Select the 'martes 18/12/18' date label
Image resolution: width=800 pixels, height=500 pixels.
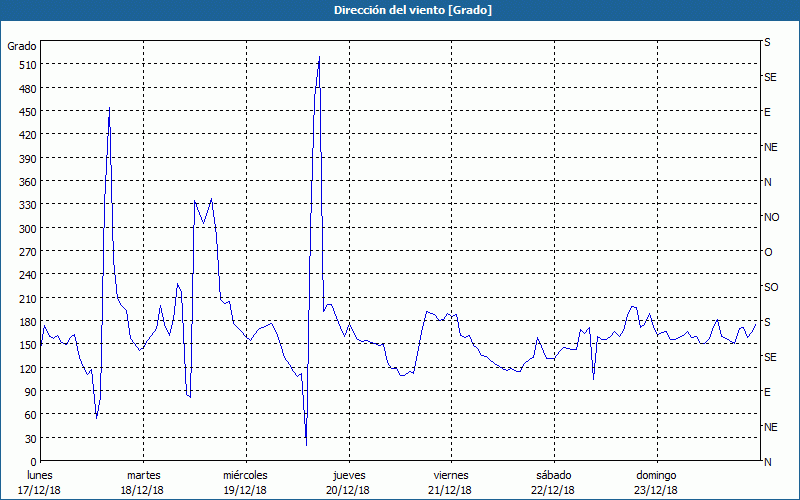[143, 483]
